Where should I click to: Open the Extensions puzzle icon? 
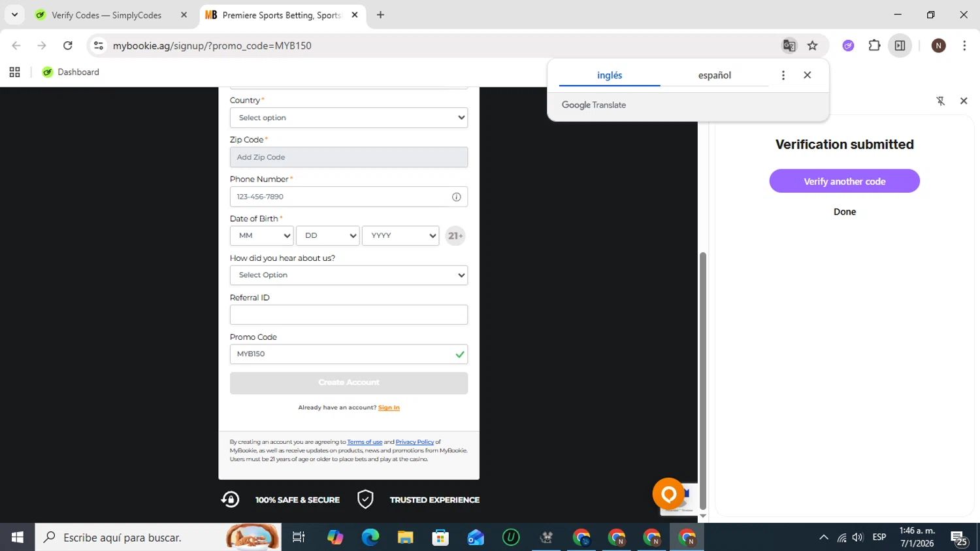point(874,46)
